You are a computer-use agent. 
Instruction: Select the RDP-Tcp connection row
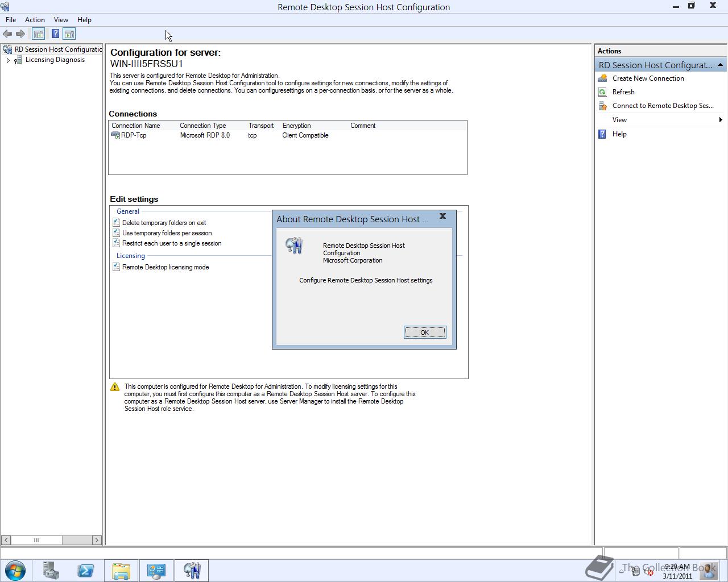(x=287, y=135)
